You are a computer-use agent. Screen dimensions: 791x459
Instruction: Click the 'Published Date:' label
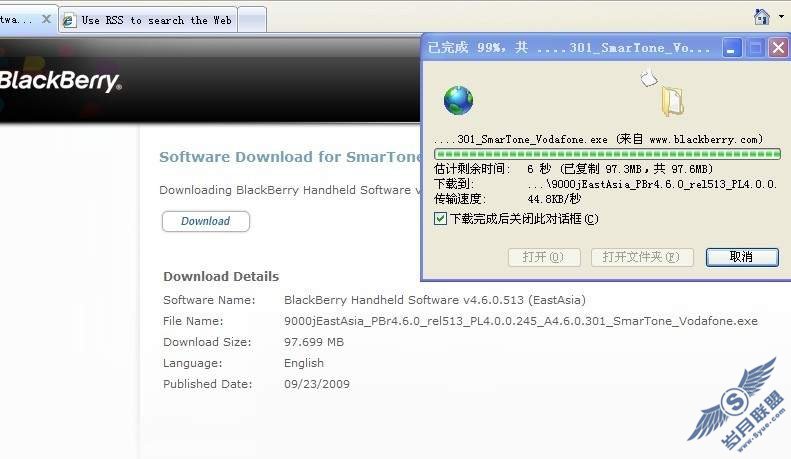pos(207,384)
